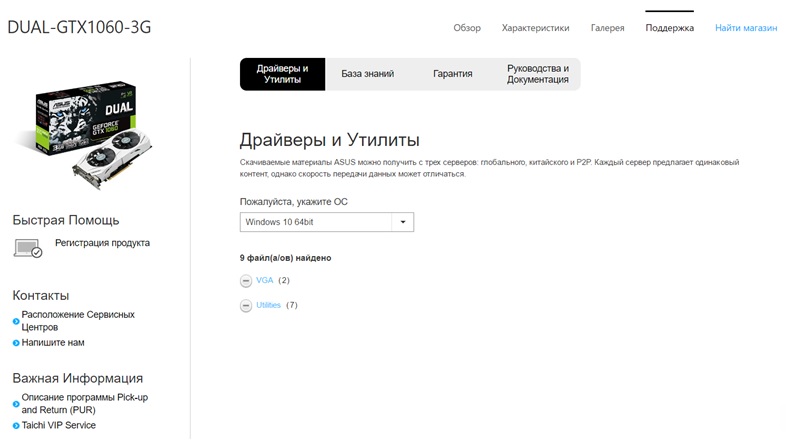Click the DUAL-GTX1060-3G product title
Screen dimensions: 786x440
click(x=79, y=27)
